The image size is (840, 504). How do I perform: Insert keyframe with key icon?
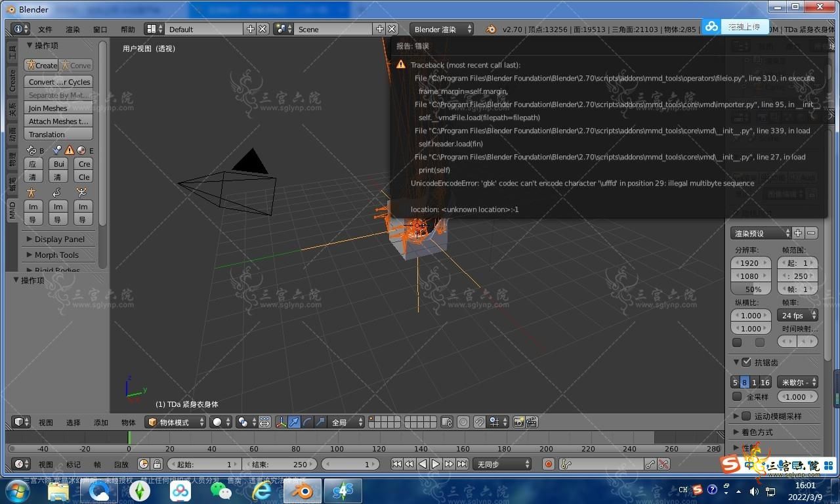tap(650, 464)
